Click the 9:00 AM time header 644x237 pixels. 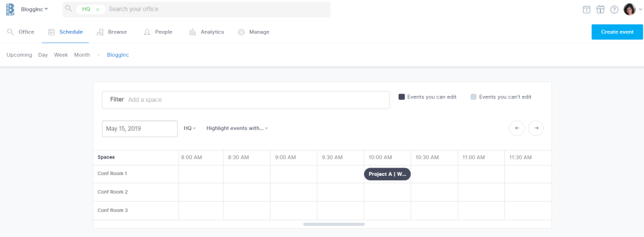(x=285, y=157)
